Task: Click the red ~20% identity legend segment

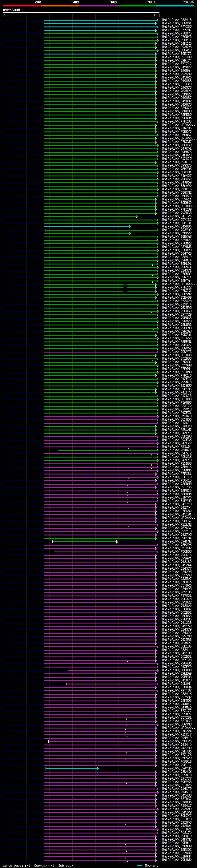Action: pos(22,6)
